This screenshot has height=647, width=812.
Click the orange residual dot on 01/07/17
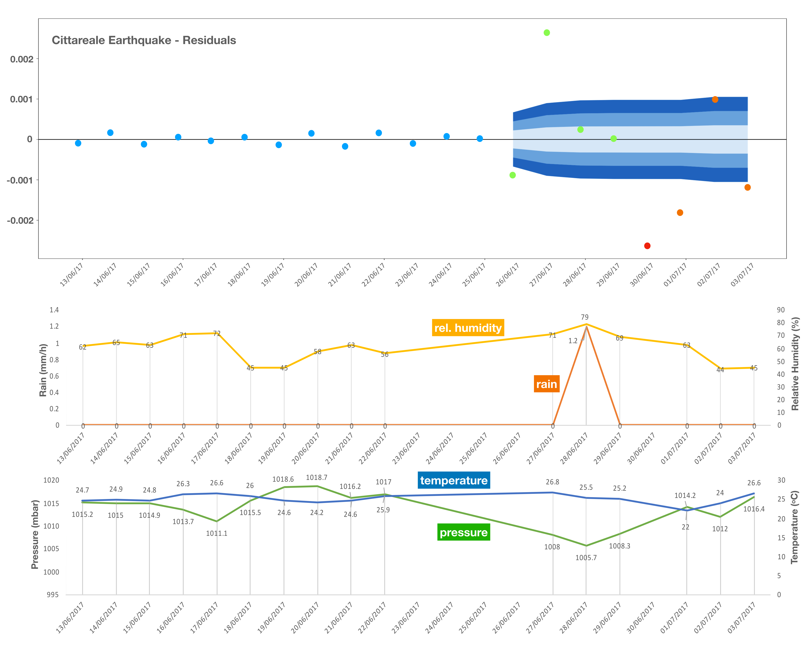[680, 213]
